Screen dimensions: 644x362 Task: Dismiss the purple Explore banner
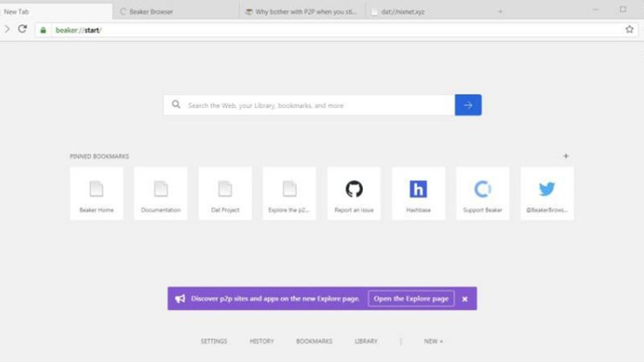click(x=465, y=299)
